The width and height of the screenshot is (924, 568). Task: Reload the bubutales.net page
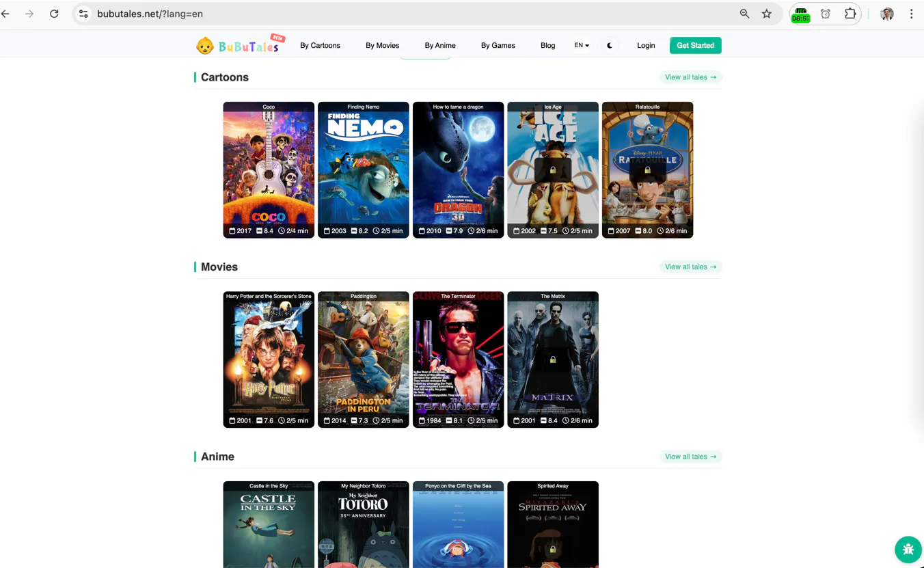(x=54, y=14)
